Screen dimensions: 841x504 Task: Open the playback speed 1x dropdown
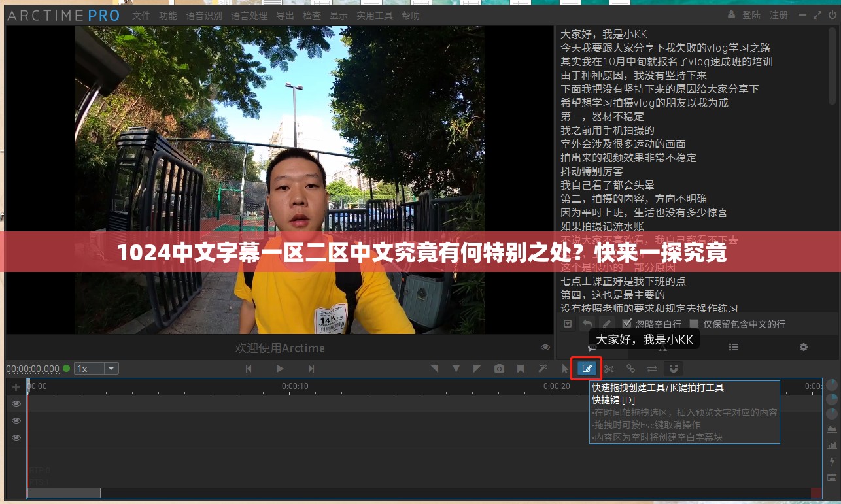tap(96, 369)
